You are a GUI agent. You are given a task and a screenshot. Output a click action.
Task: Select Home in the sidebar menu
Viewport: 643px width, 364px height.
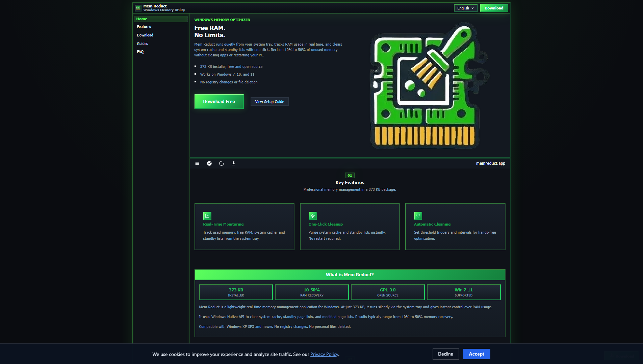(161, 19)
